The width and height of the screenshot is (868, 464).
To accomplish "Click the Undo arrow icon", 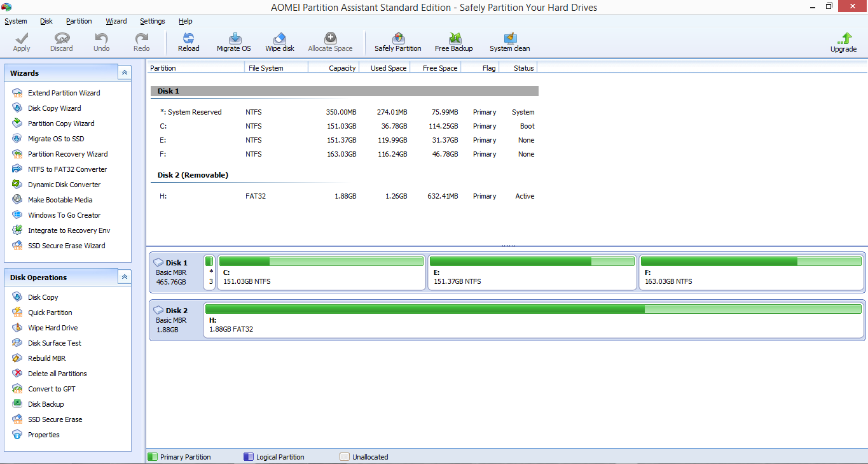I will [101, 38].
